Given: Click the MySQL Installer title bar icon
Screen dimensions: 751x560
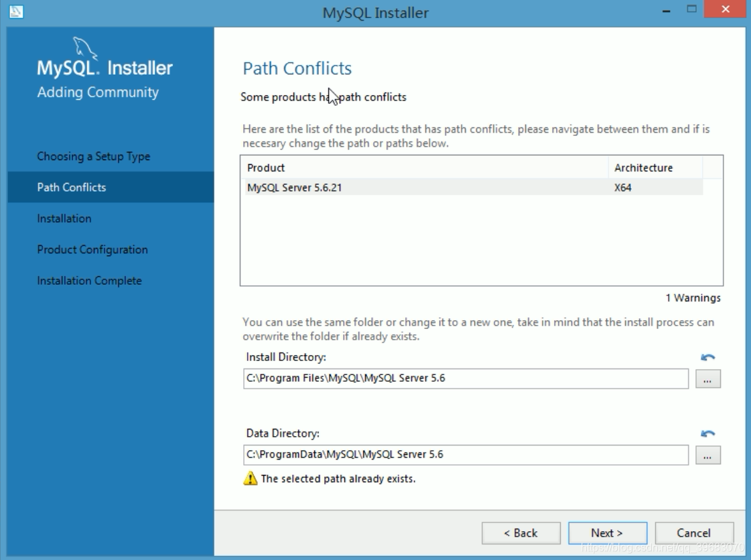Looking at the screenshot, I should [16, 11].
